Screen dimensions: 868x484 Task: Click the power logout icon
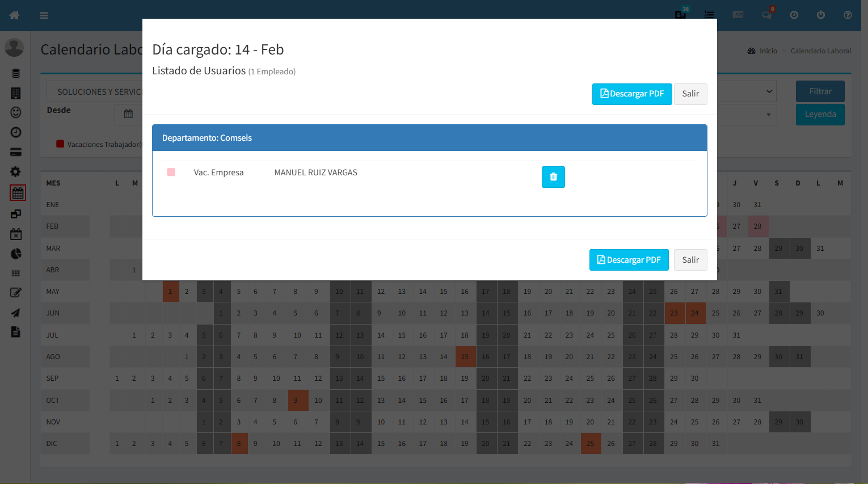coord(821,15)
